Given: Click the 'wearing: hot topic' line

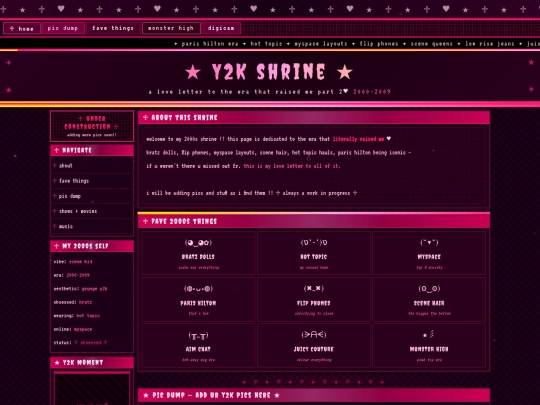Looking at the screenshot, I should pos(76,315).
